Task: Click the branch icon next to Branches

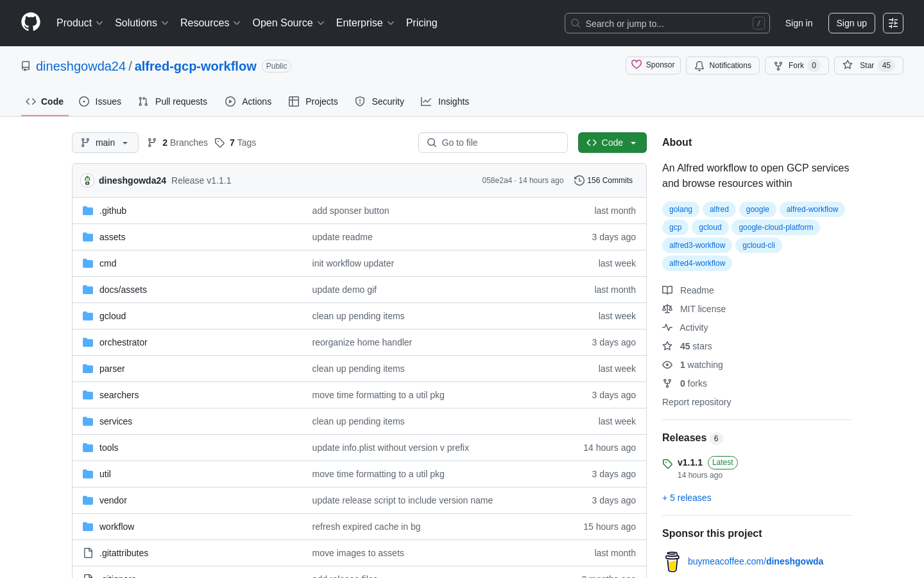Action: (152, 143)
